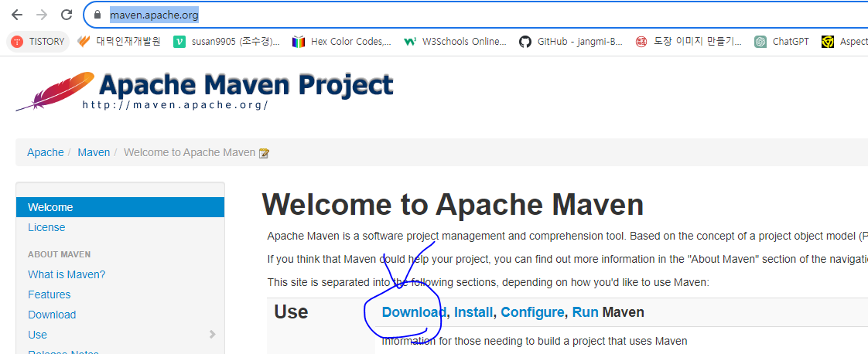Click the Run link in Use row
The height and width of the screenshot is (354, 868).
coord(585,312)
